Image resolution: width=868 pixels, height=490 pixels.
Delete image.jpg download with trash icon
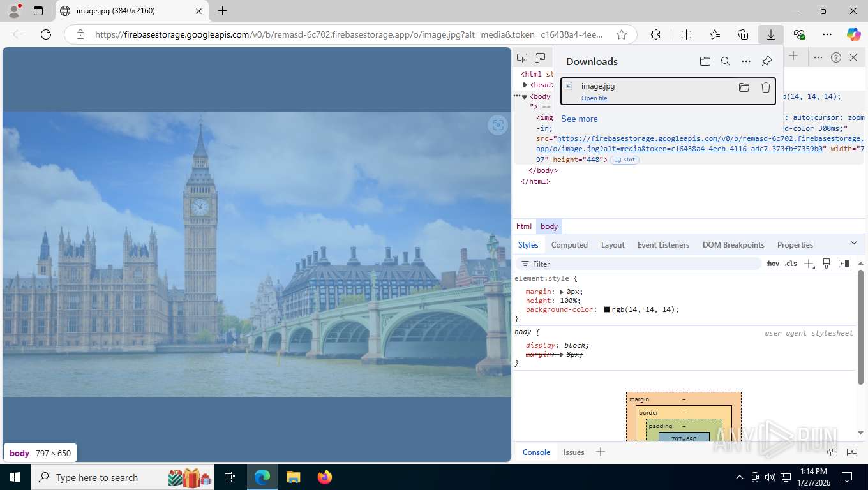pos(766,87)
